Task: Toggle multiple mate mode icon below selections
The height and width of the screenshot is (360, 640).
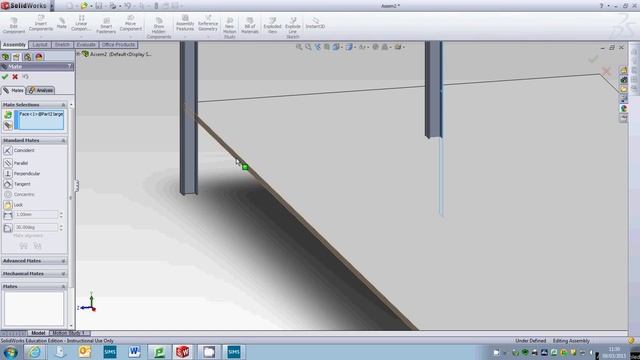Action: coord(8,126)
